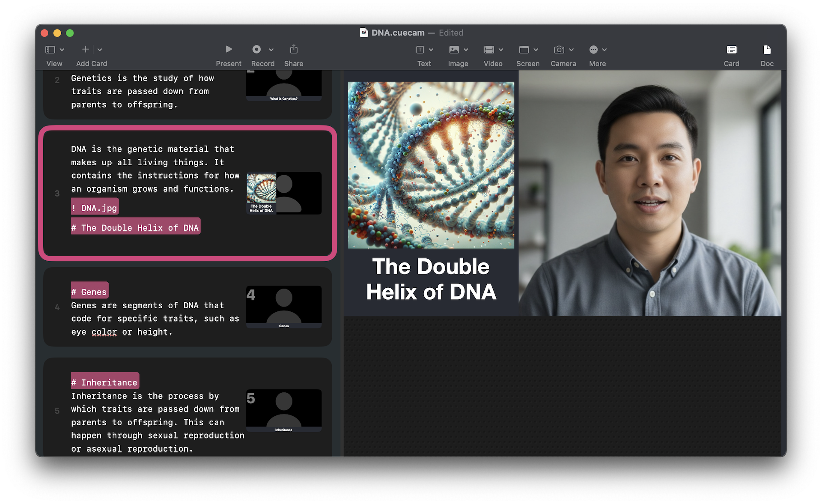Click the Text tool icon
Image resolution: width=822 pixels, height=504 pixels.
click(x=420, y=50)
